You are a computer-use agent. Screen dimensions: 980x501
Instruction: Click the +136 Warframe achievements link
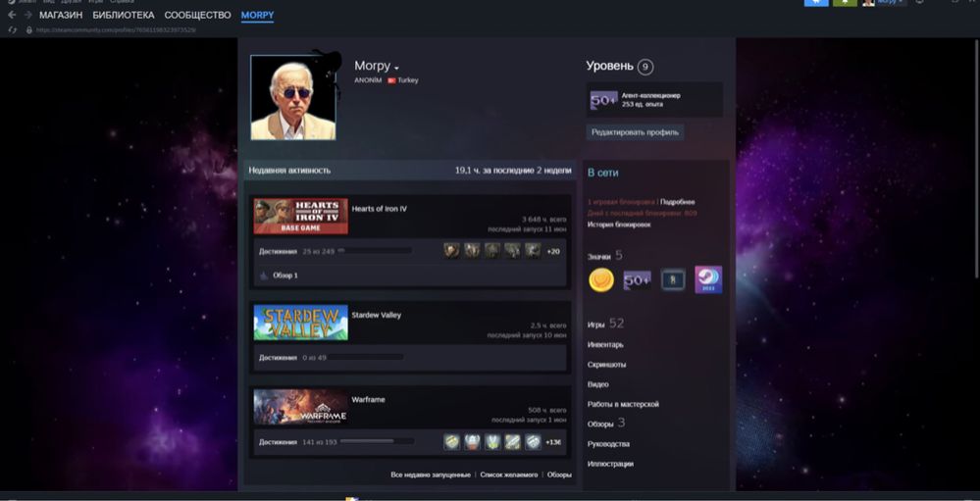tap(553, 442)
